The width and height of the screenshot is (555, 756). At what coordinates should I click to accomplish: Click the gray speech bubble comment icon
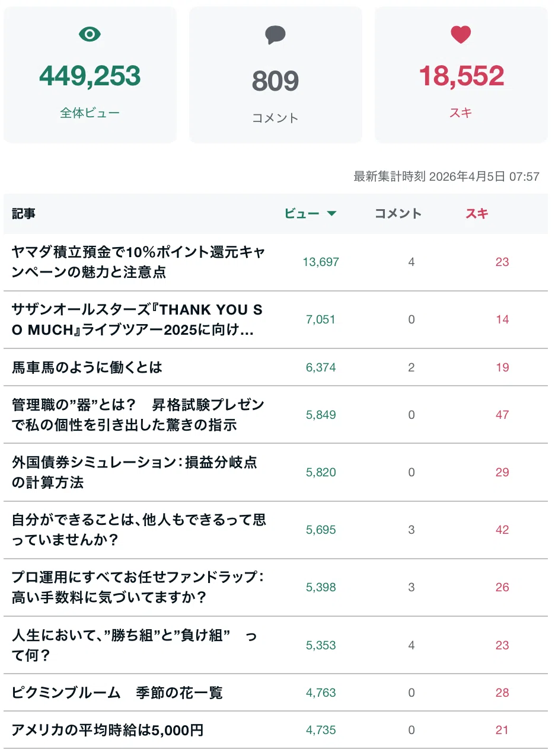pyautogui.click(x=275, y=35)
